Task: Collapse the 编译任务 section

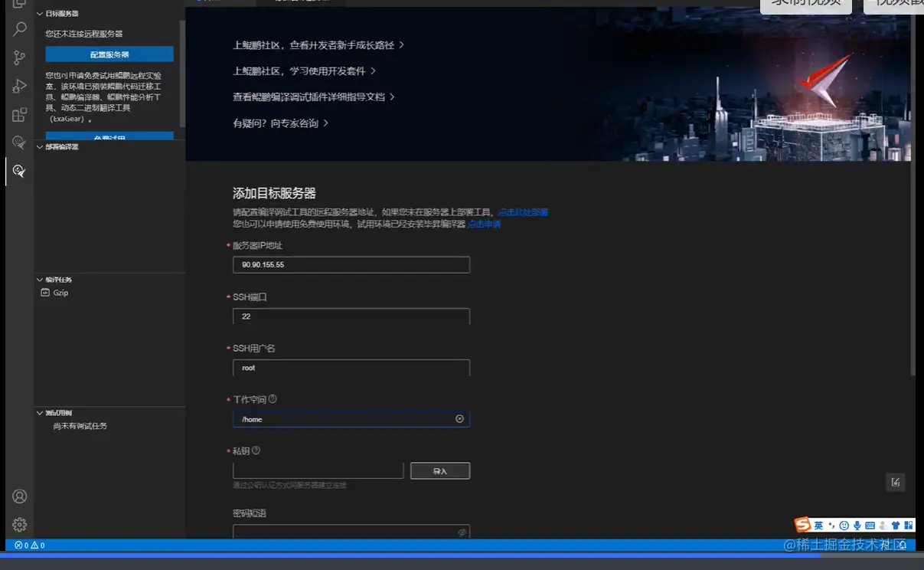Action: click(x=40, y=280)
